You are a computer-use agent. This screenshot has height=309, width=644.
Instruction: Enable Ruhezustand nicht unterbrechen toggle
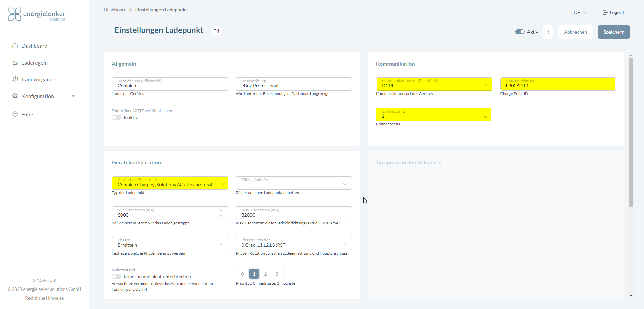point(117,277)
